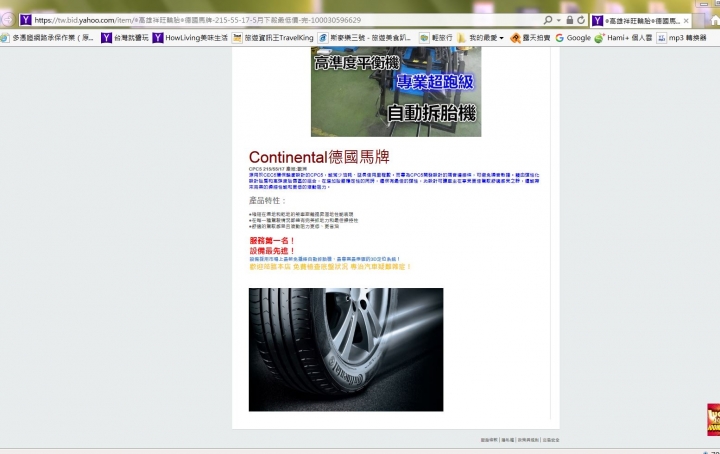Click the refresh page icon

pyautogui.click(x=581, y=20)
